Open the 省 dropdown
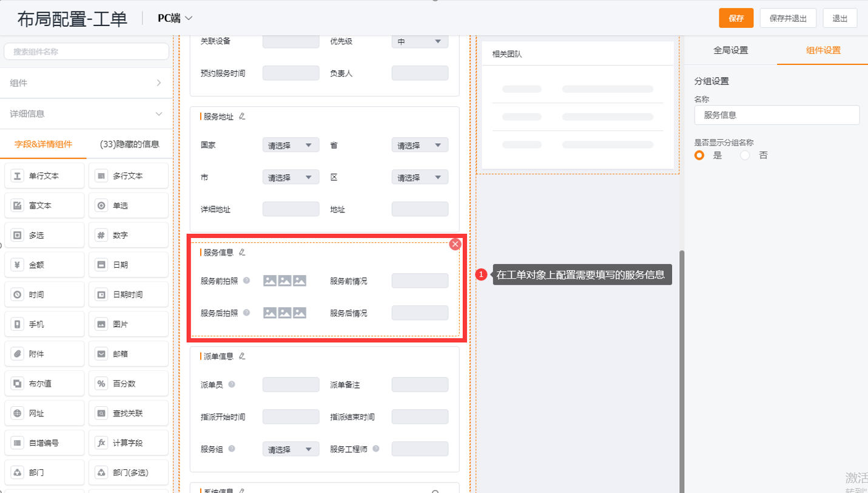This screenshot has height=493, width=868. [x=420, y=145]
